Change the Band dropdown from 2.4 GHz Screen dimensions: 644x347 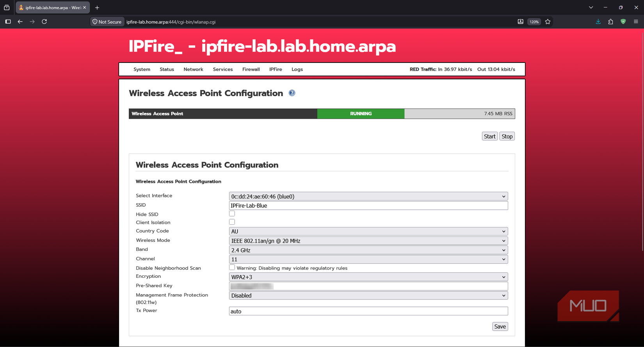pos(368,250)
